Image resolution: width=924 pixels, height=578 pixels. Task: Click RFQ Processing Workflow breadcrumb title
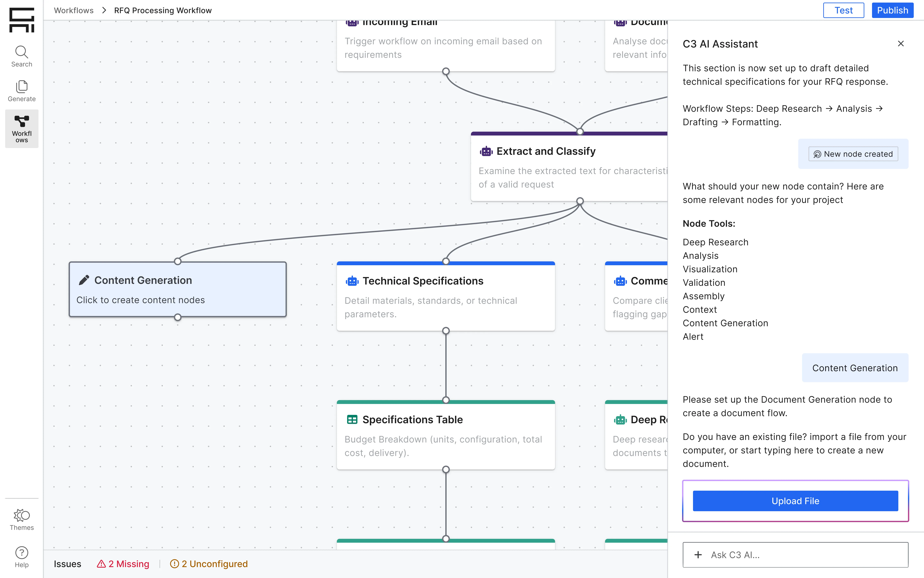pos(163,10)
